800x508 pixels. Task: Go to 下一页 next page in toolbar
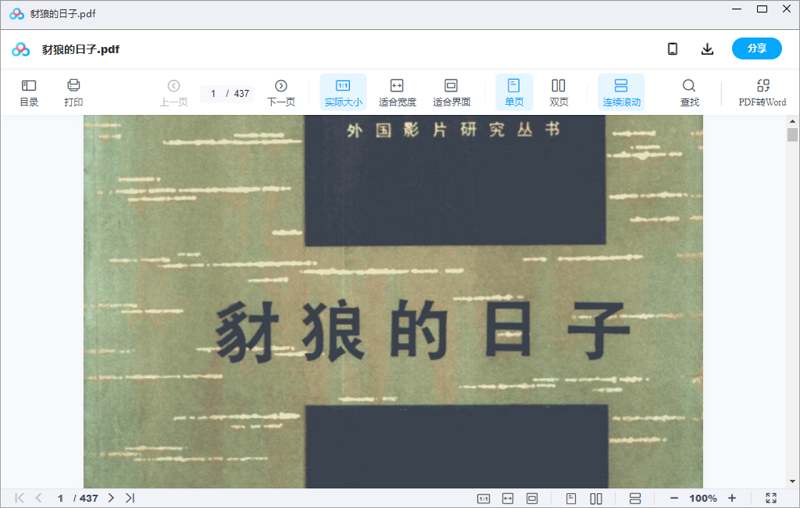click(x=281, y=92)
